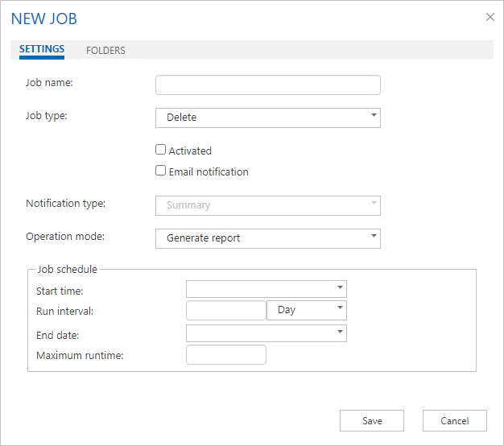Click the Notification type label text
504x446 pixels.
[66, 204]
